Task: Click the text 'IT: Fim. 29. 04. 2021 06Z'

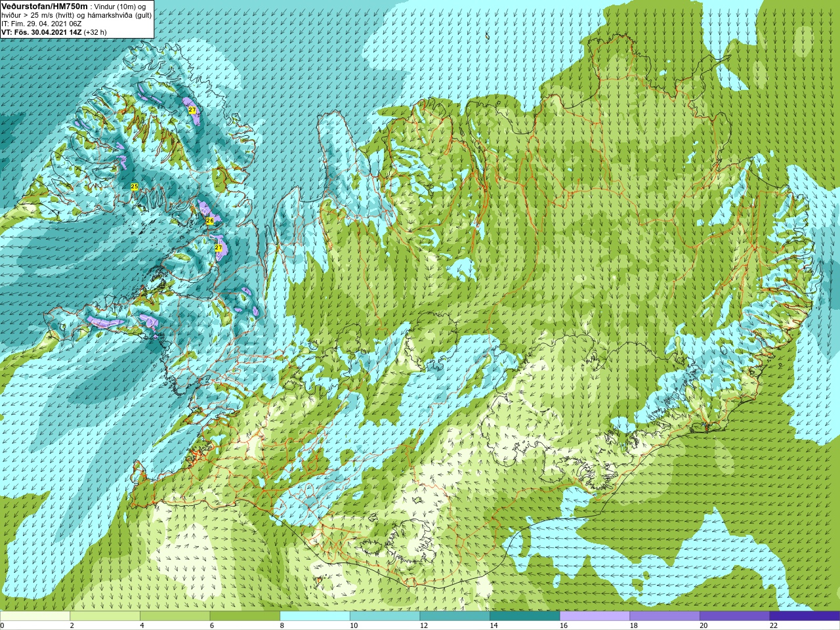Action: [x=41, y=24]
